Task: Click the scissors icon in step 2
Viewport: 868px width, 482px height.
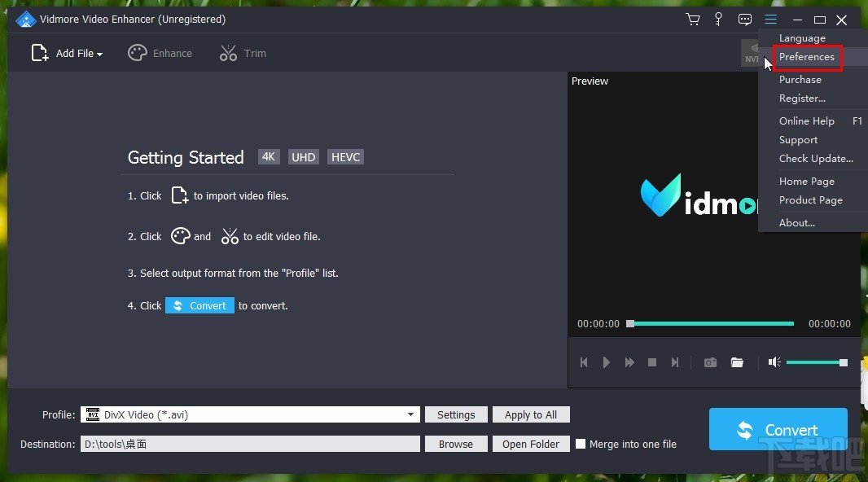Action: pyautogui.click(x=230, y=236)
